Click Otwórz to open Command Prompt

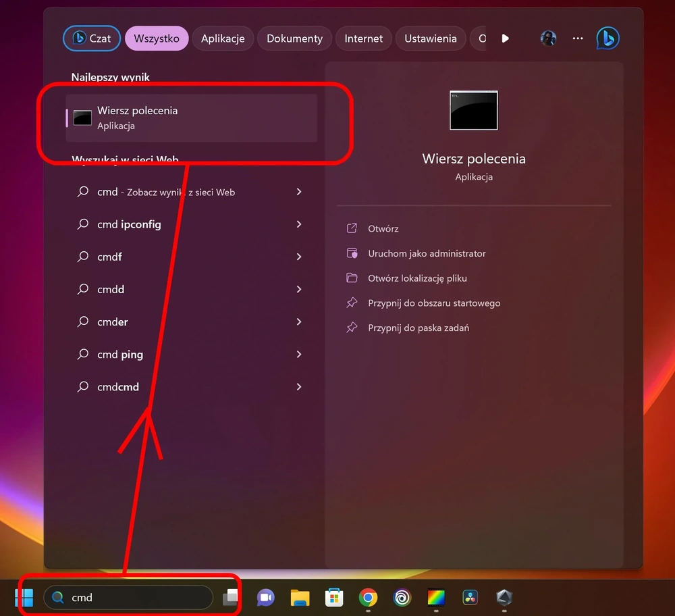pos(383,229)
